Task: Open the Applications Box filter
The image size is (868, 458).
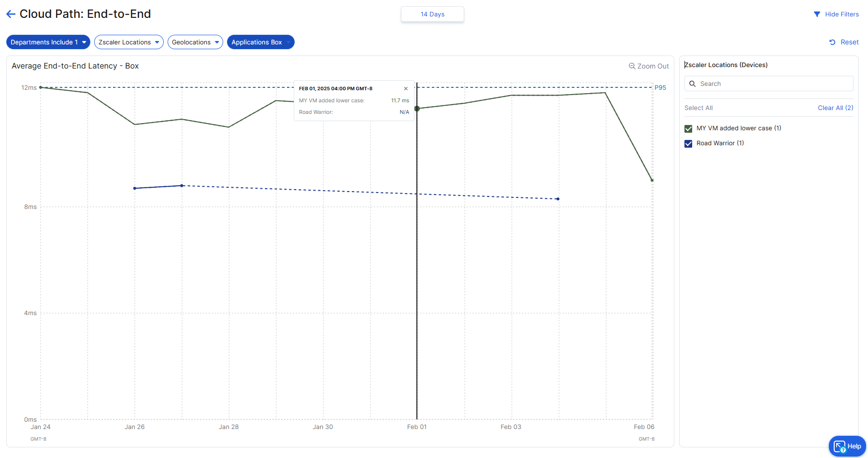Action: tap(260, 42)
